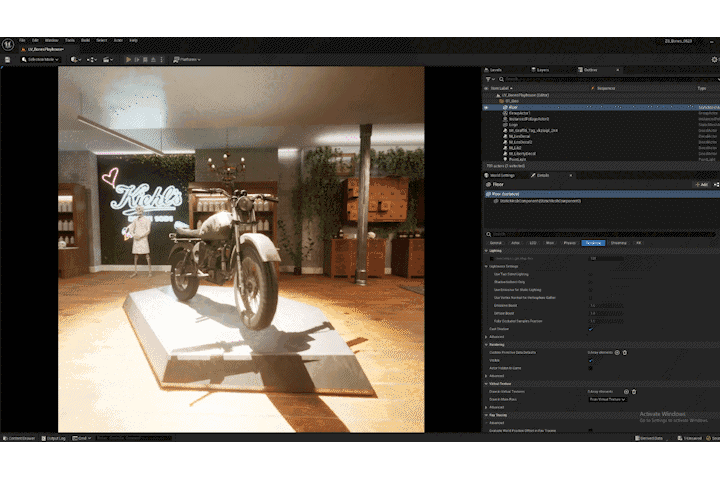720x480 pixels.
Task: Start Play in Editor with the Play icon
Action: (128, 60)
